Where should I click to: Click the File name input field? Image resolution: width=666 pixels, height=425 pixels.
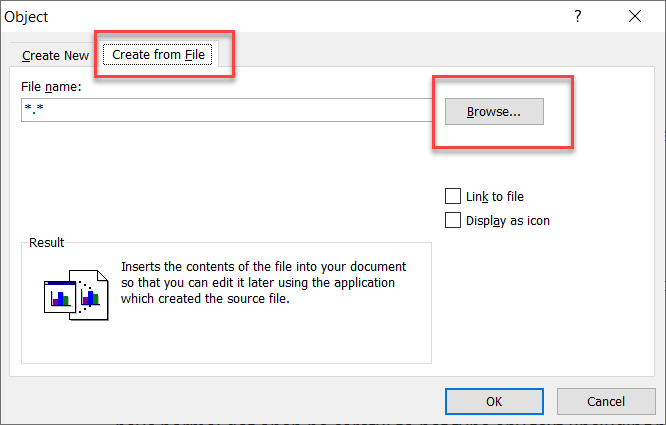pyautogui.click(x=226, y=110)
